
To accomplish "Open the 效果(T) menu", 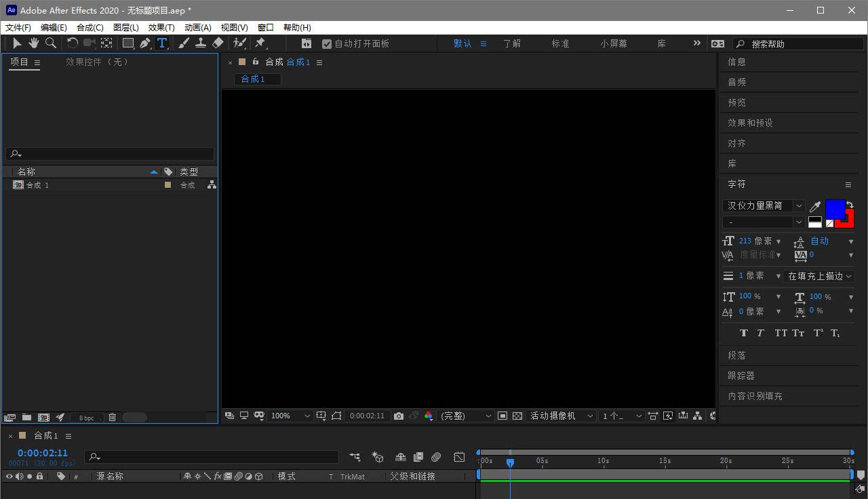I will click(161, 28).
